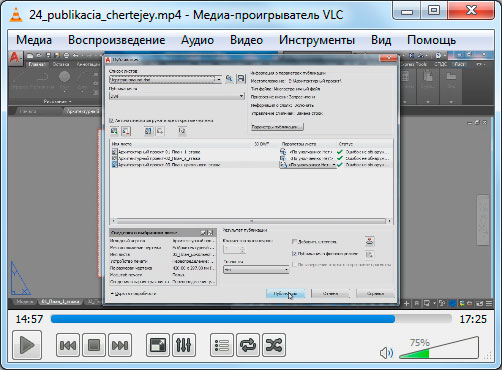Open the Помощь menu
502x370 pixels.
[431, 40]
